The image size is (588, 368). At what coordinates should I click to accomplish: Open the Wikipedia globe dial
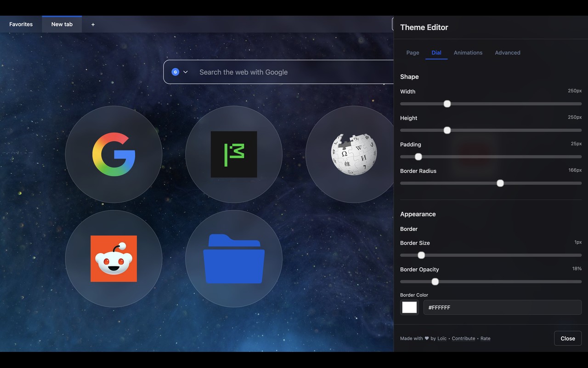351,154
